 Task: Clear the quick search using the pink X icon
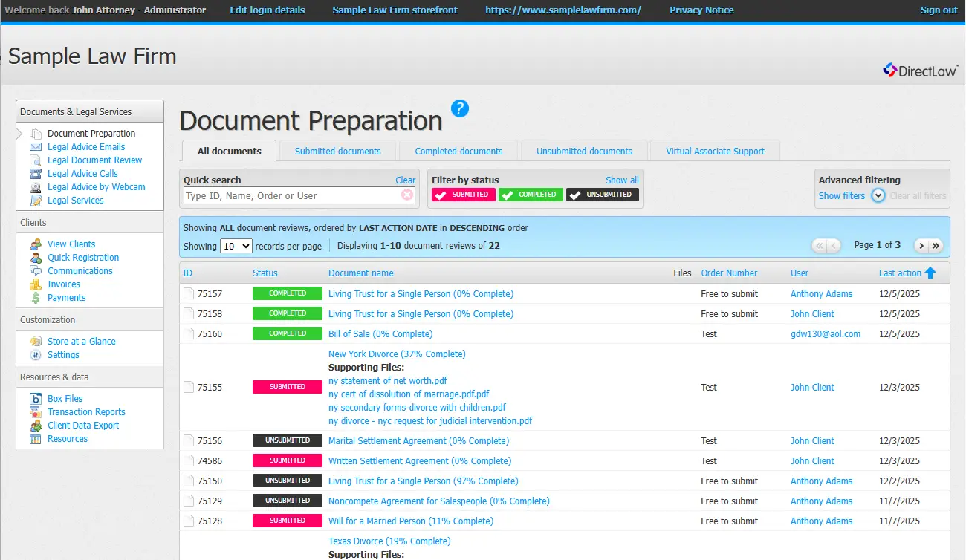pyautogui.click(x=407, y=194)
